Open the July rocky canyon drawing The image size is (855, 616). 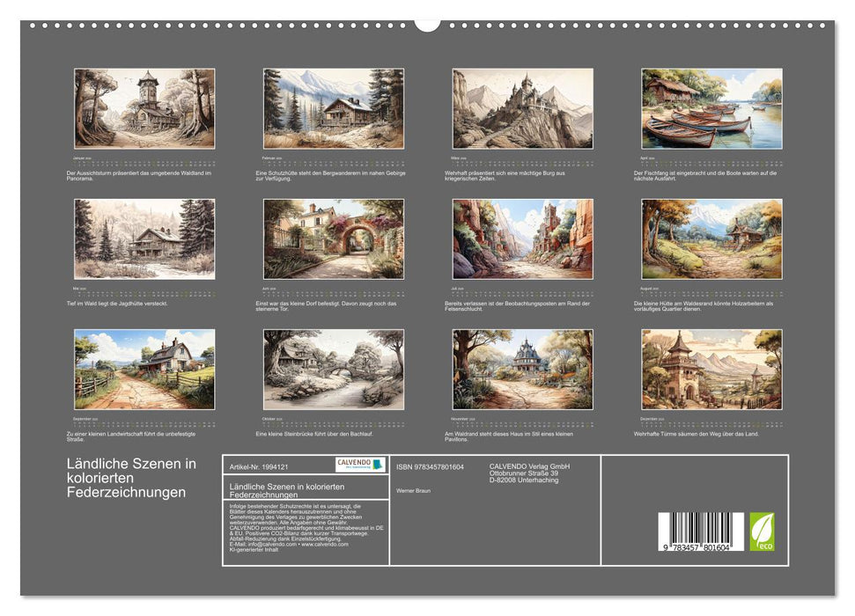522,238
